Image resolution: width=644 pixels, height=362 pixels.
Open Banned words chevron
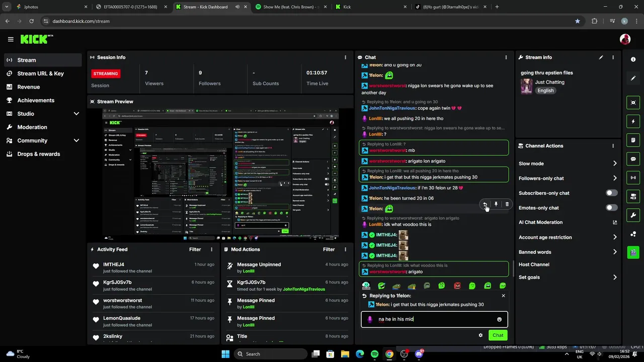(615, 252)
